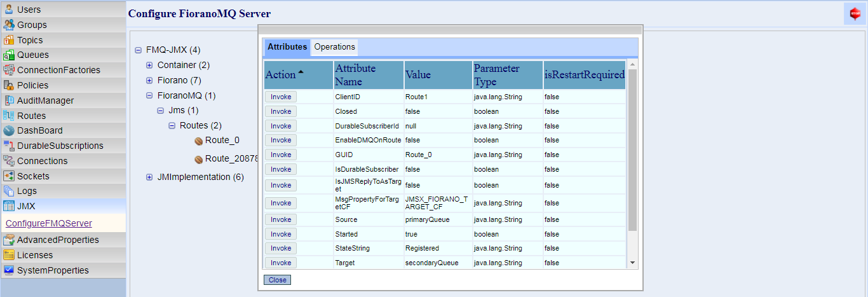Collapse the Routes (2) tree node
Screen dimensions: 868x297
tap(172, 126)
